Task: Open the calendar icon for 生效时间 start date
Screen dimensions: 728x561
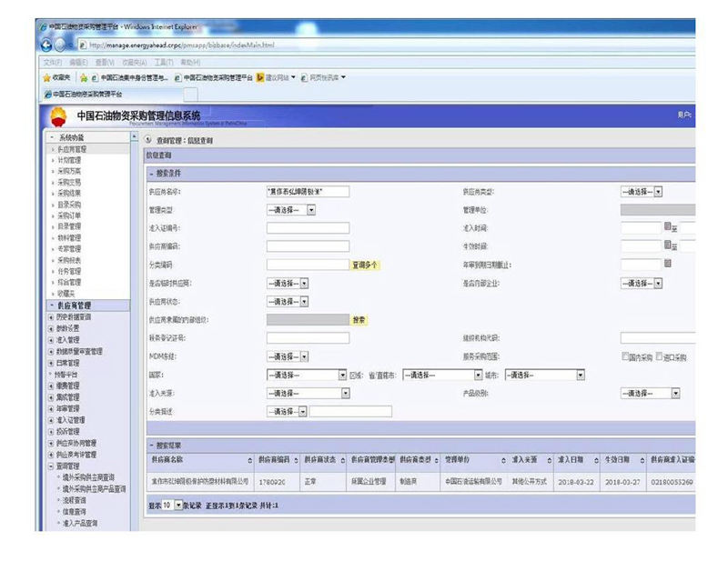Action: point(668,245)
